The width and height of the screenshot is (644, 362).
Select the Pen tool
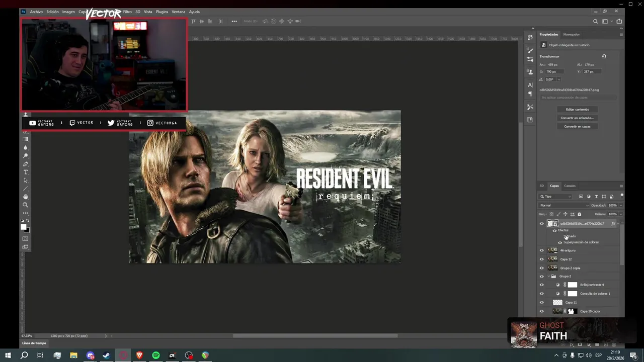[26, 164]
